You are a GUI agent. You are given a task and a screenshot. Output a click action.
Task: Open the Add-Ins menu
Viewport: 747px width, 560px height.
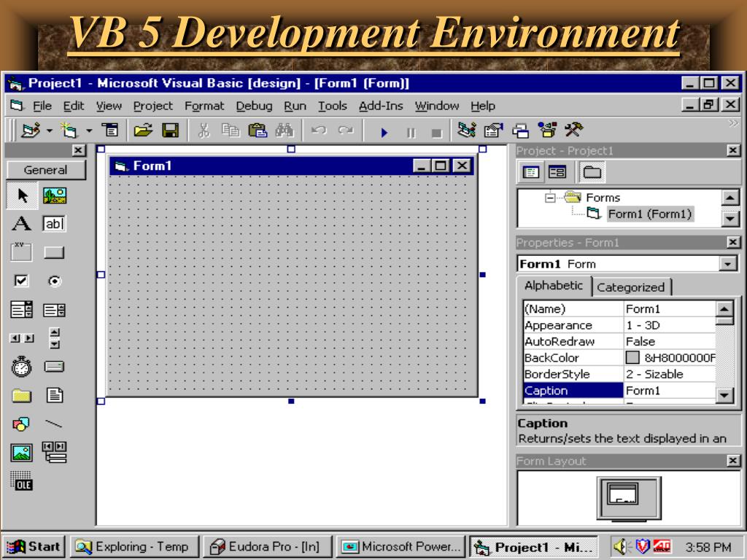(381, 106)
